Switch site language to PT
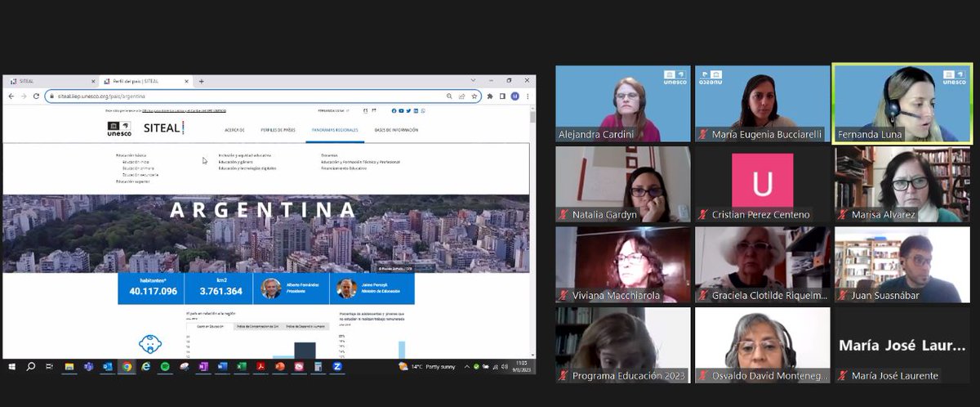Image resolution: width=980 pixels, height=407 pixels. [374, 110]
